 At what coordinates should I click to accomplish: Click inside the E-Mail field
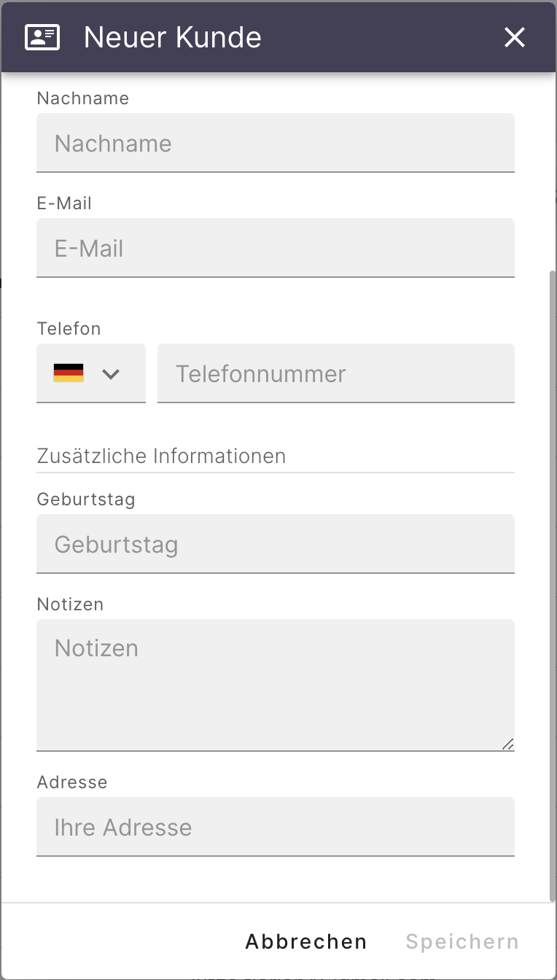[x=276, y=248]
